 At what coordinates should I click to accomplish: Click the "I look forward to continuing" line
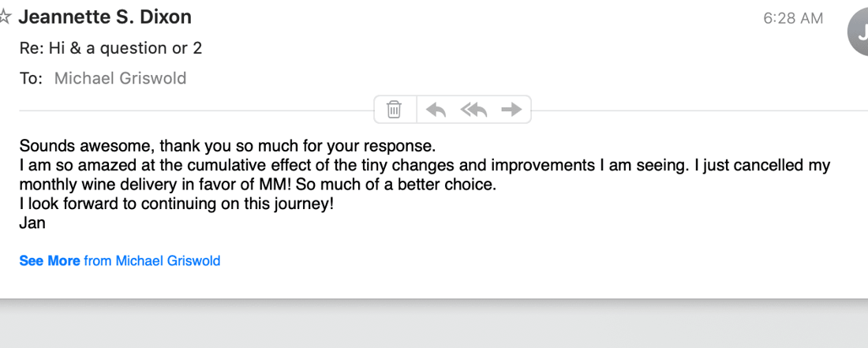pos(177,204)
